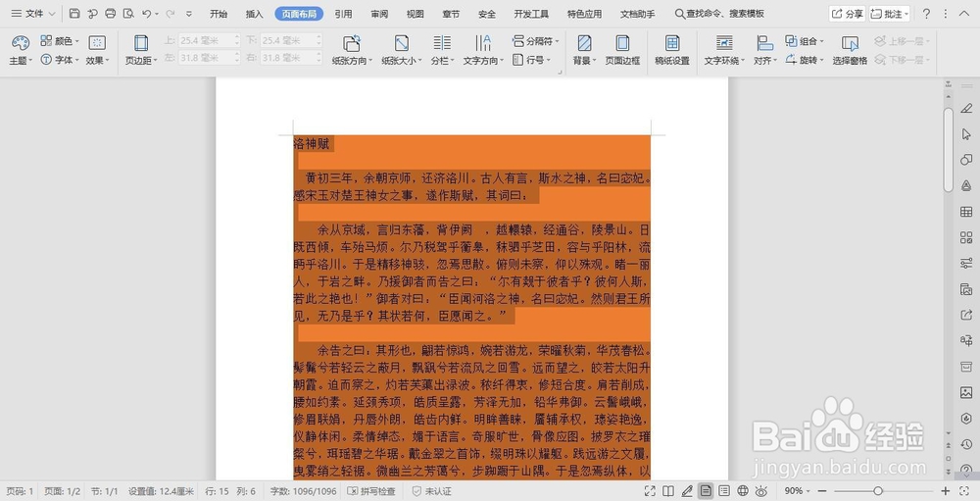
Task: Click the zoom out minus button
Action: (822, 491)
